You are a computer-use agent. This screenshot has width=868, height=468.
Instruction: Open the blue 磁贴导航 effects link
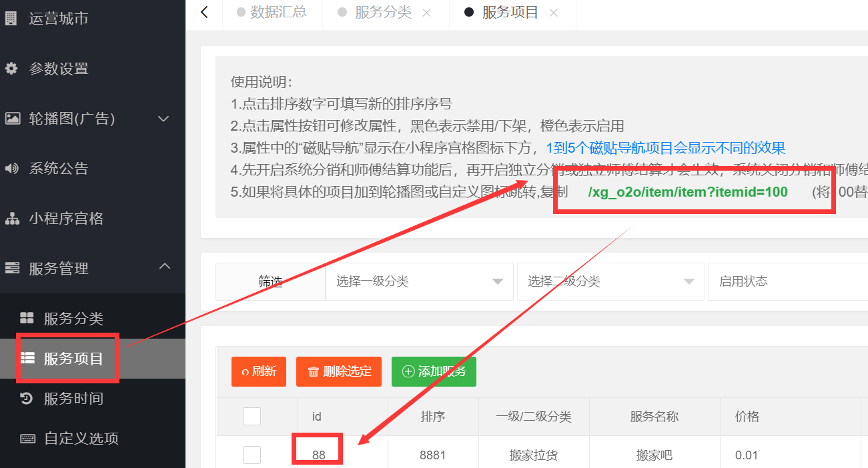666,147
